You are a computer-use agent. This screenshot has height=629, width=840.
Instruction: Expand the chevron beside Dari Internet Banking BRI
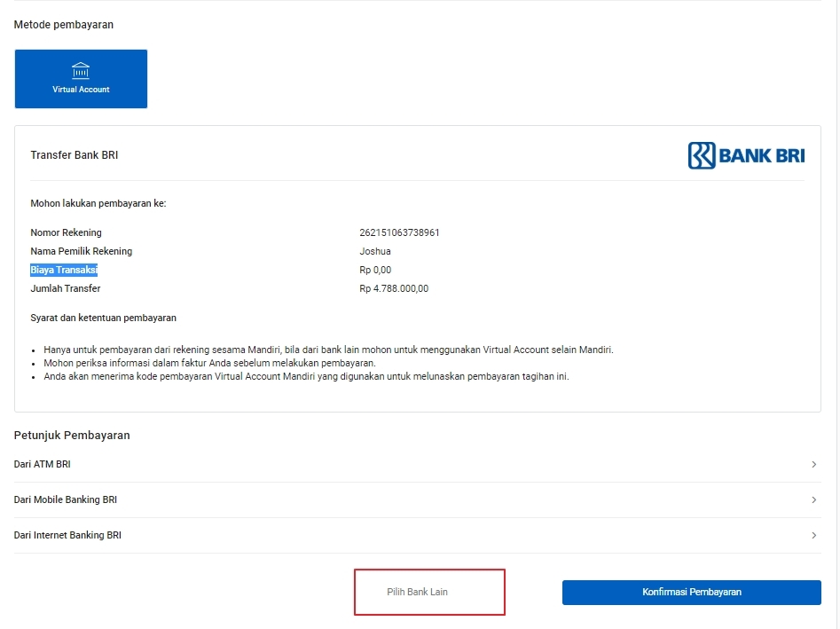813,535
